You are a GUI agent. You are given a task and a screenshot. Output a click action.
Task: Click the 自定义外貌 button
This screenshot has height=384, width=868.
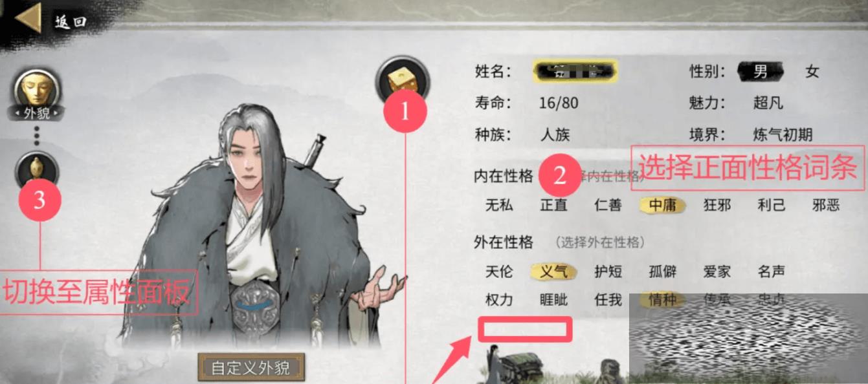(250, 368)
